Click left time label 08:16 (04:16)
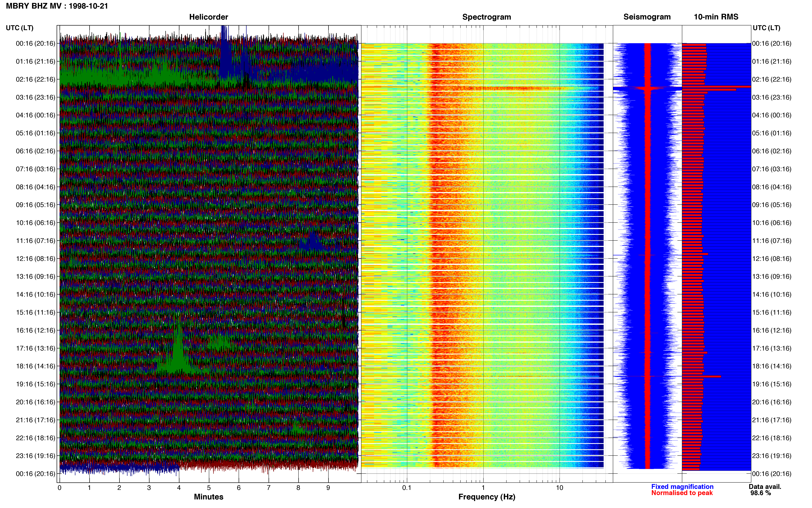812x508 pixels. [x=36, y=187]
